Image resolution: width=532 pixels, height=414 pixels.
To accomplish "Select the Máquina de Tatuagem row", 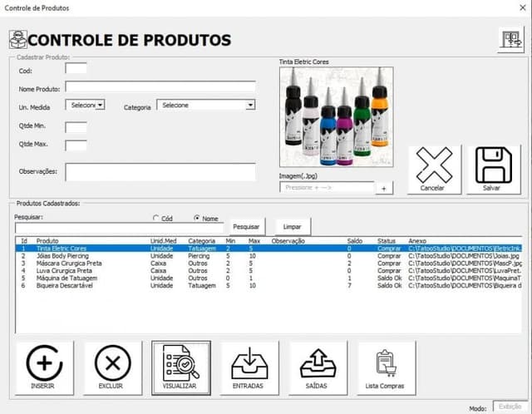I will coord(268,278).
